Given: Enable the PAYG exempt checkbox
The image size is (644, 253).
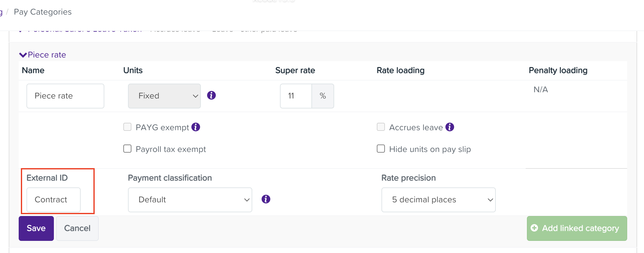Looking at the screenshot, I should (127, 127).
